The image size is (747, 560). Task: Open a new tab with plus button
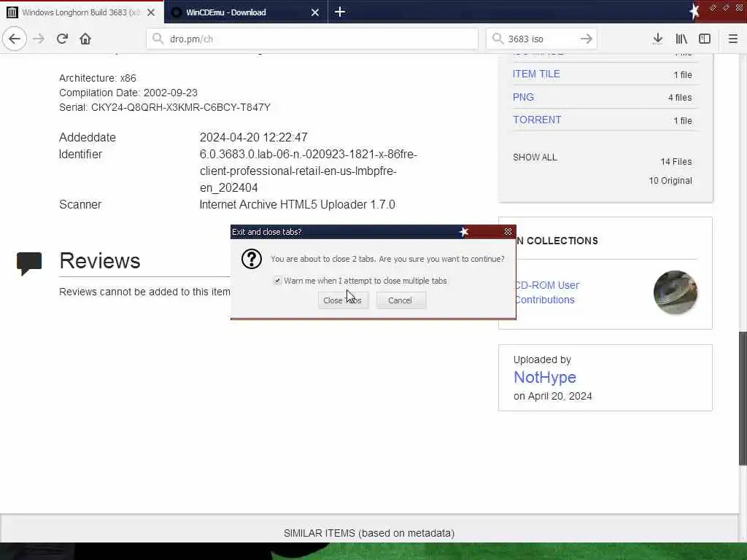click(340, 12)
